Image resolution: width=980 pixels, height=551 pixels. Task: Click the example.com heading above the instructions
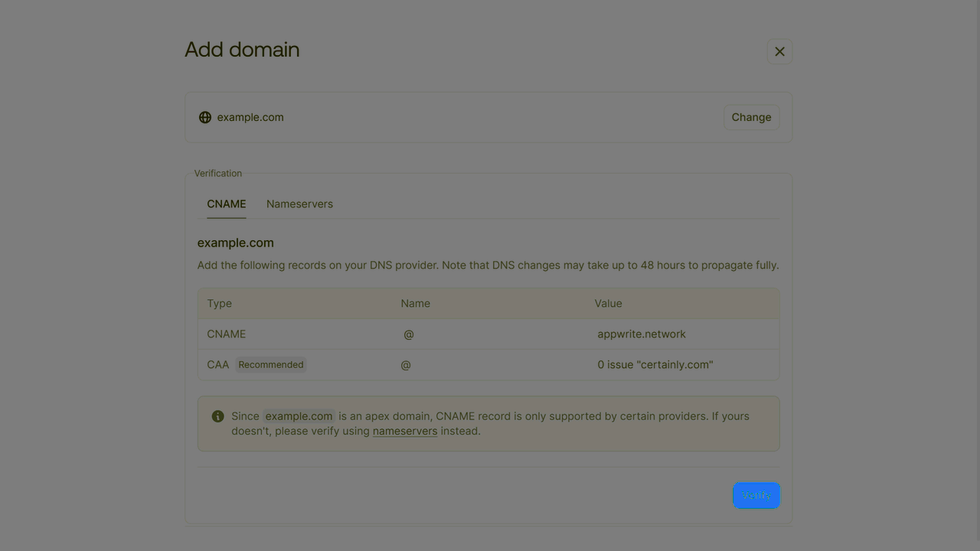point(235,243)
